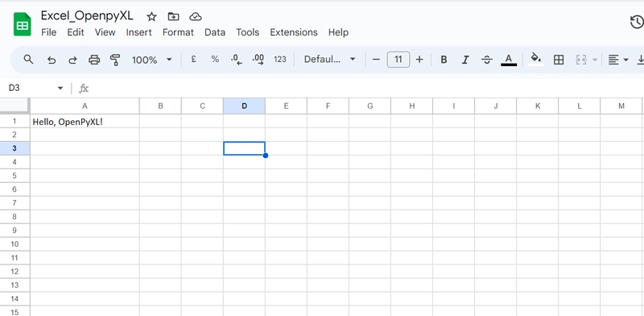
Task: Search the menus with magnifier icon
Action: (28, 60)
